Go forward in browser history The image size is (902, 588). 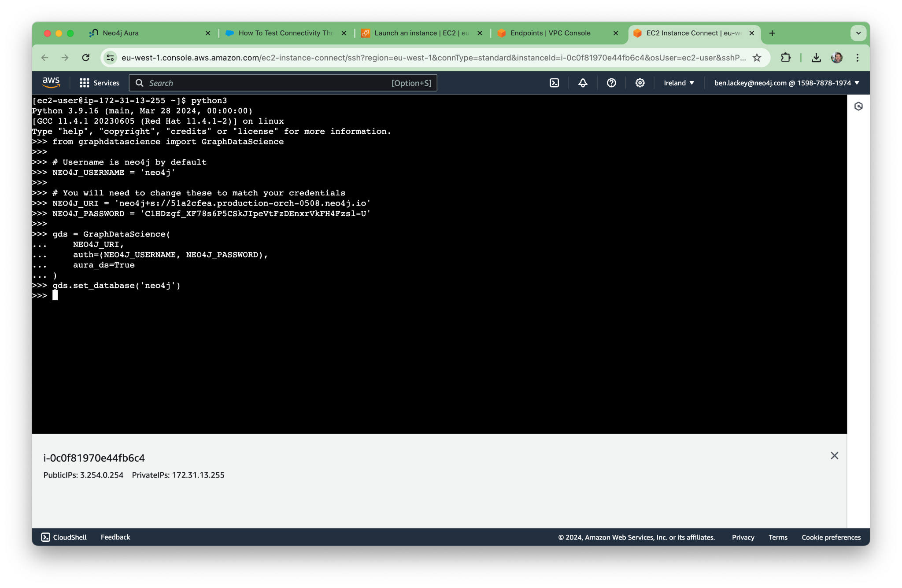tap(65, 58)
